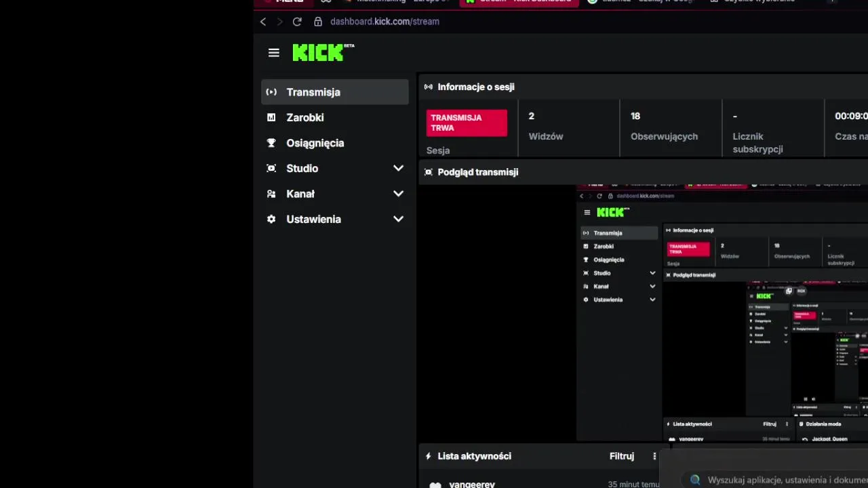Open Lista aktywności three-dot options menu
This screenshot has width=868, height=488.
pos(654,456)
